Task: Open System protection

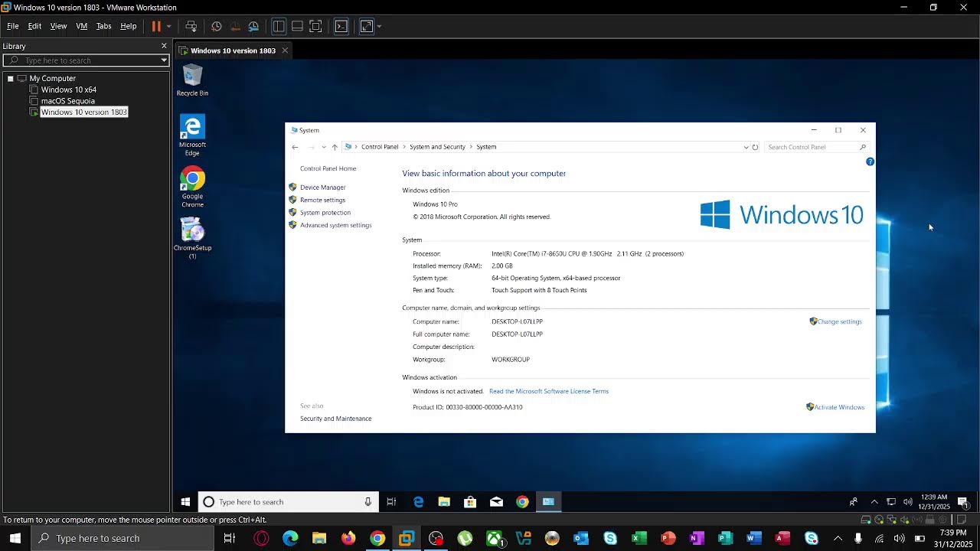Action: coord(325,213)
